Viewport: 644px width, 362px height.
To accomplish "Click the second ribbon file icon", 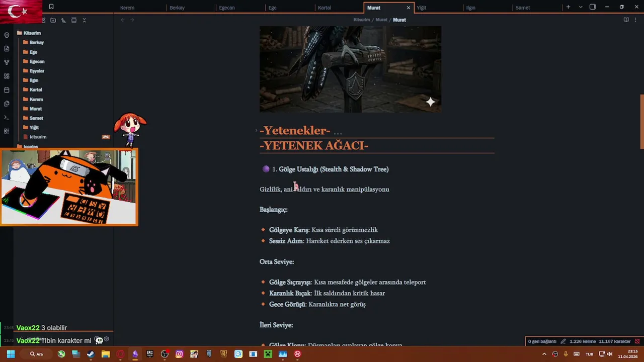I will pos(7,49).
